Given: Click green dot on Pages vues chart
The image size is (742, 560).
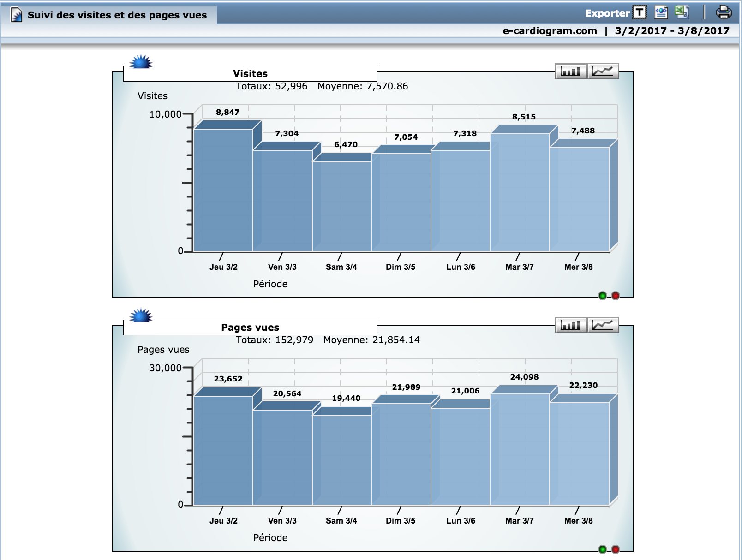Looking at the screenshot, I should tap(602, 549).
